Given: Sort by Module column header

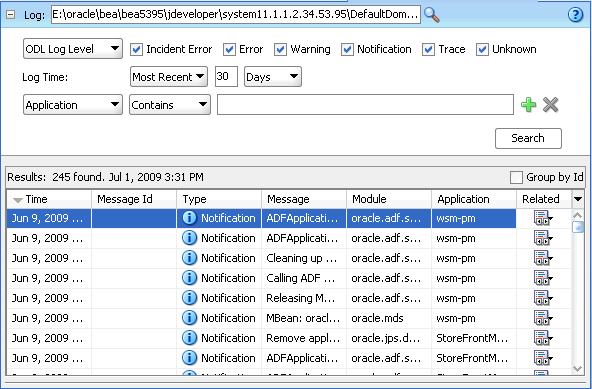Looking at the screenshot, I should [389, 199].
